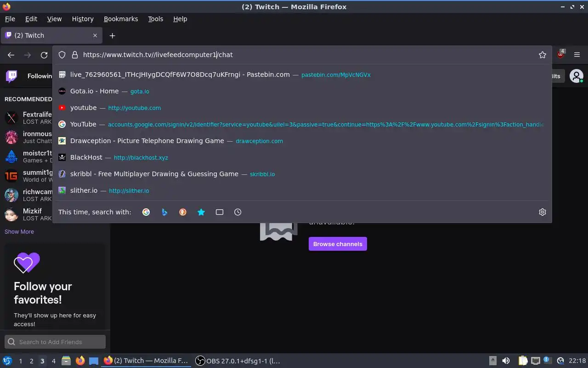
Task: Search this time in History
Action: click(237, 212)
